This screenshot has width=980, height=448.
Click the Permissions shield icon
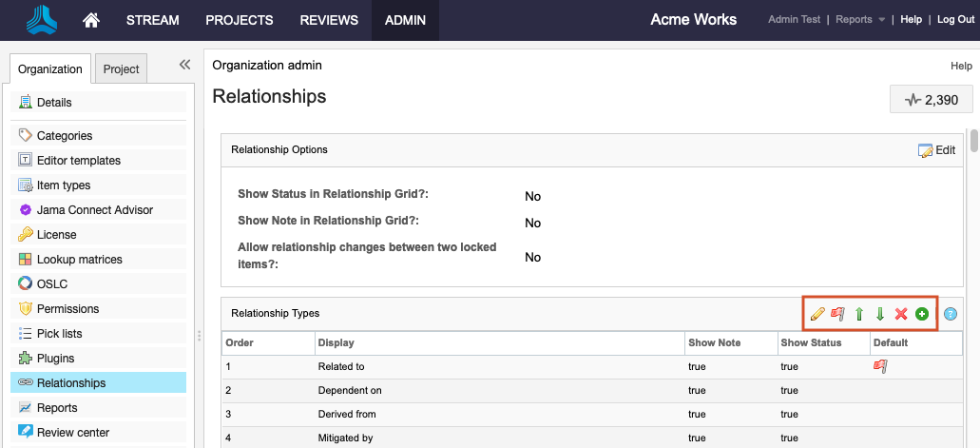tap(25, 308)
